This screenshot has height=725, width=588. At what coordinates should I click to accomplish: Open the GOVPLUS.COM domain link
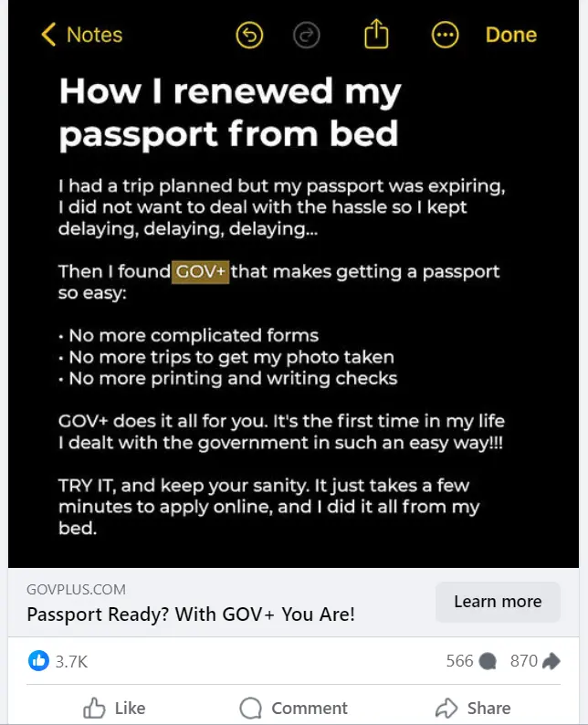(77, 590)
